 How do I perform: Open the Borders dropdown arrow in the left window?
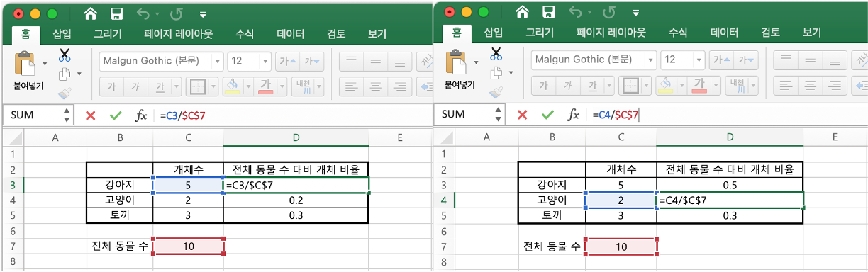213,86
